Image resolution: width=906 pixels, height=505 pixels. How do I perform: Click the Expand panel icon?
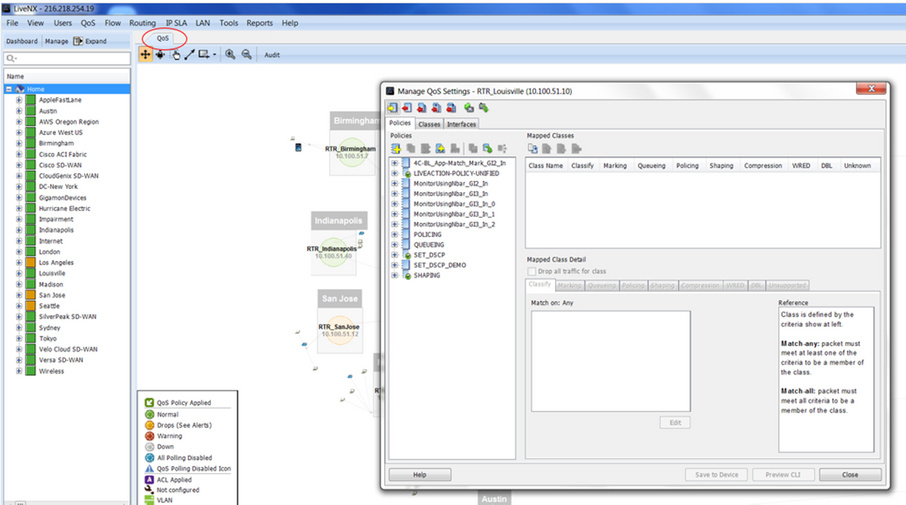(78, 41)
